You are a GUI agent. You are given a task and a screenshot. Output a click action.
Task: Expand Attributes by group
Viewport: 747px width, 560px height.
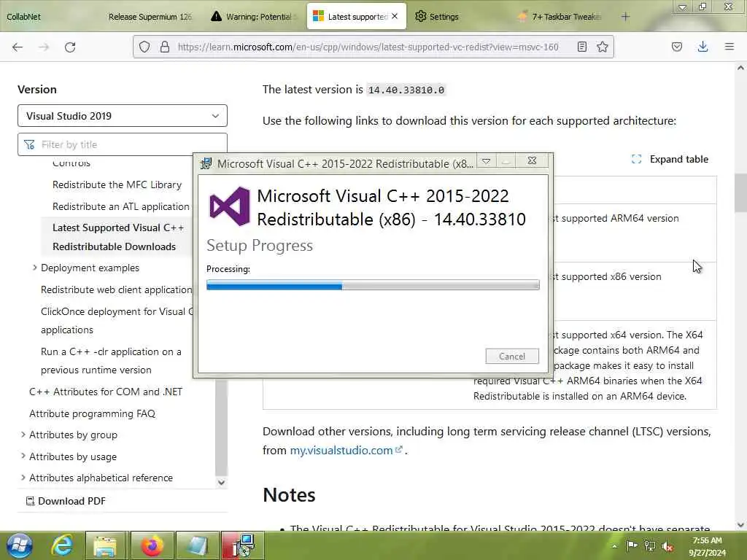click(x=23, y=435)
